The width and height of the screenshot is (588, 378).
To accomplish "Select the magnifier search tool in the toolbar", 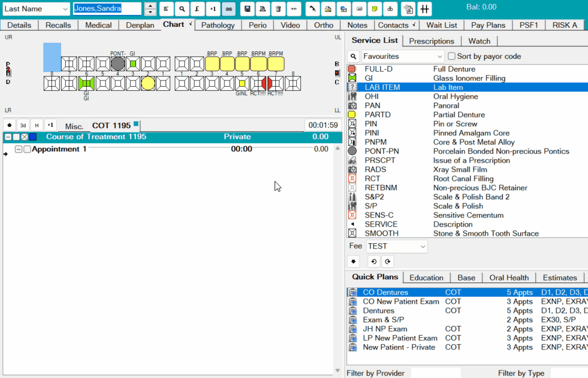I will (182, 9).
